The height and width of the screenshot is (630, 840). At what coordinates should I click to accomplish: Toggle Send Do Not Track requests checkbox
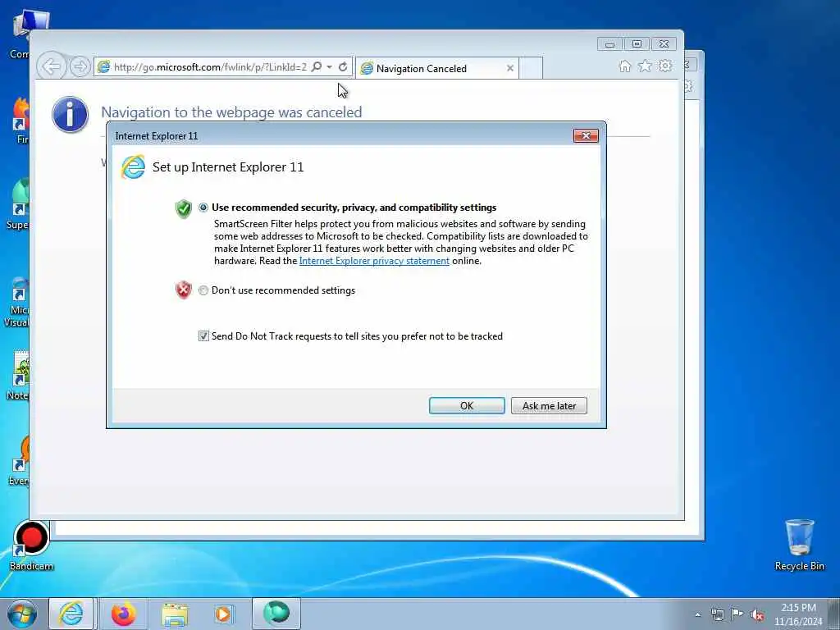coord(203,336)
